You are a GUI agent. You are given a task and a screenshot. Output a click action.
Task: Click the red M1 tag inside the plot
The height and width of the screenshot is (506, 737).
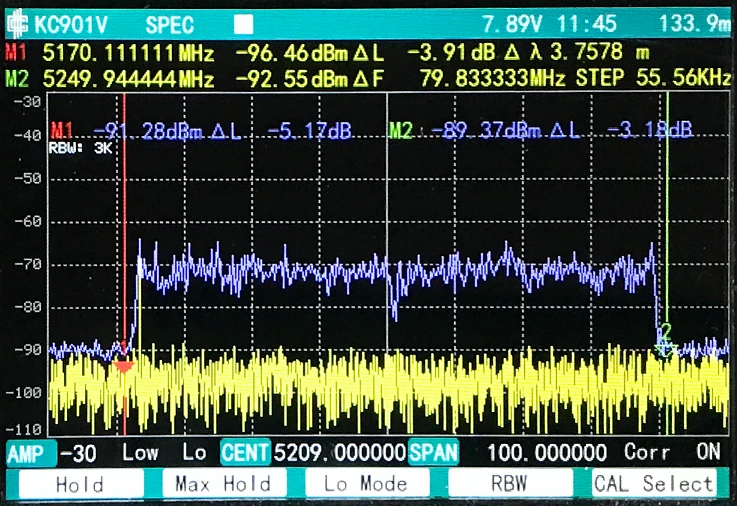63,130
